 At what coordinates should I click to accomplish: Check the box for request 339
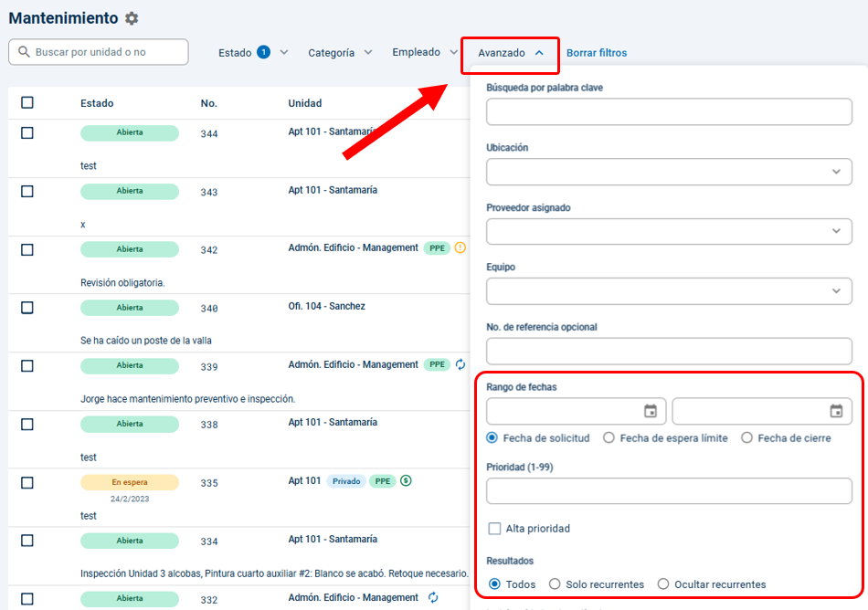click(x=27, y=366)
